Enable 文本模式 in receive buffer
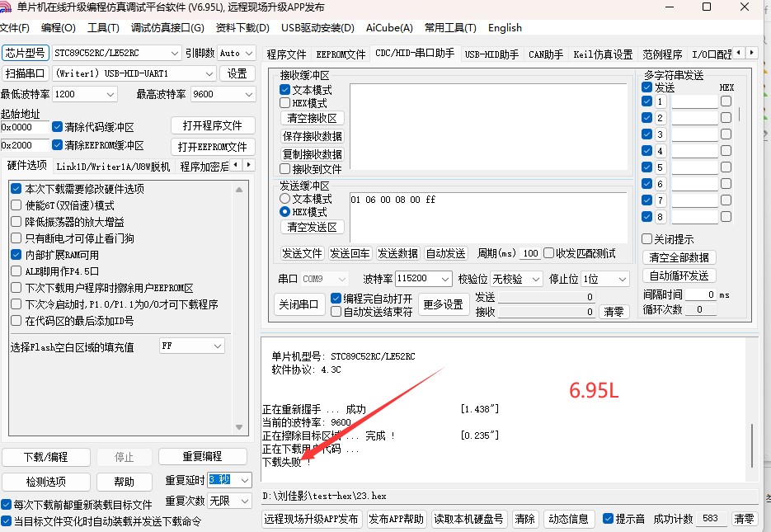This screenshot has width=771, height=532. (x=284, y=89)
